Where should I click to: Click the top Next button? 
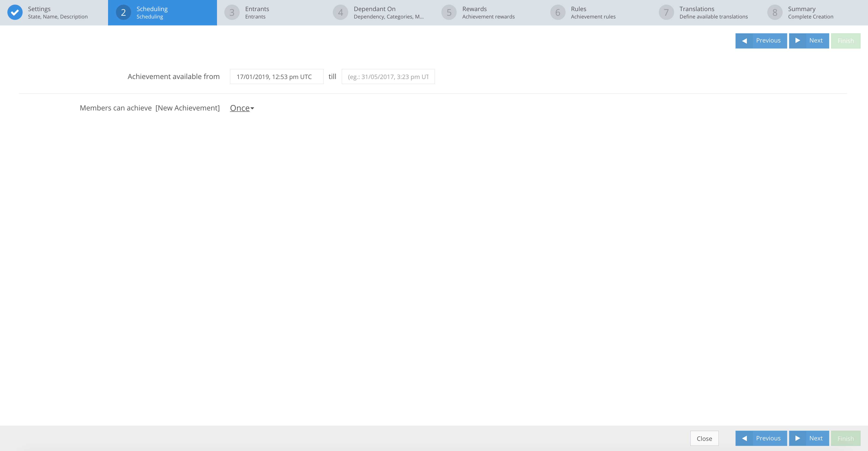(x=809, y=40)
